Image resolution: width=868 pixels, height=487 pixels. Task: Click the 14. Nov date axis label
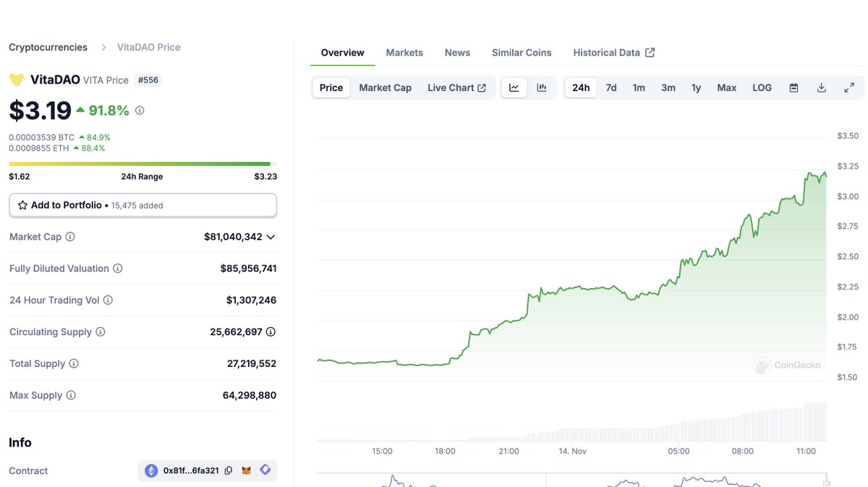[x=571, y=452]
